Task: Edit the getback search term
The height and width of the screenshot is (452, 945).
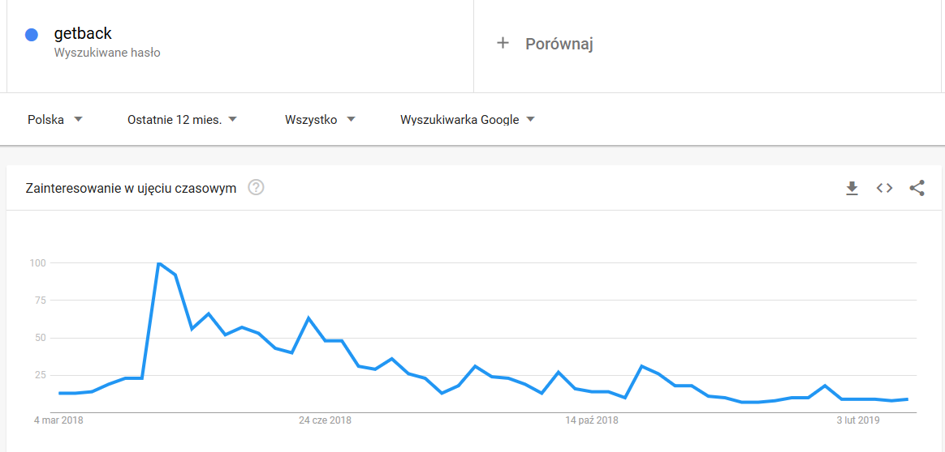Action: pyautogui.click(x=83, y=34)
